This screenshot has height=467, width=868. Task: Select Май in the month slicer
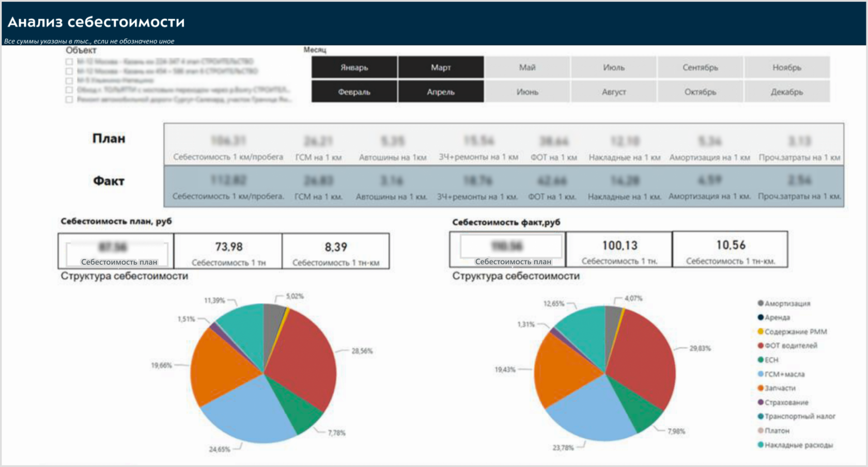(x=527, y=67)
